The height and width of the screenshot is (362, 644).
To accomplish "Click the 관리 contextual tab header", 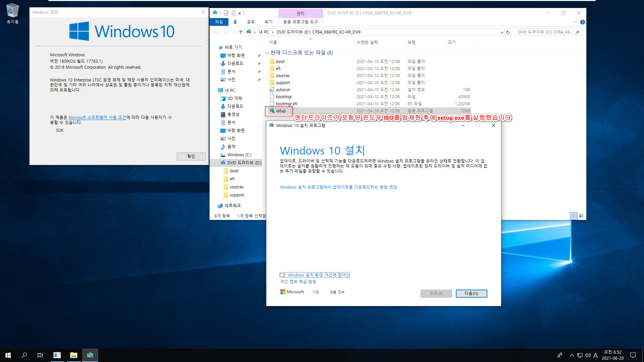I will point(301,13).
